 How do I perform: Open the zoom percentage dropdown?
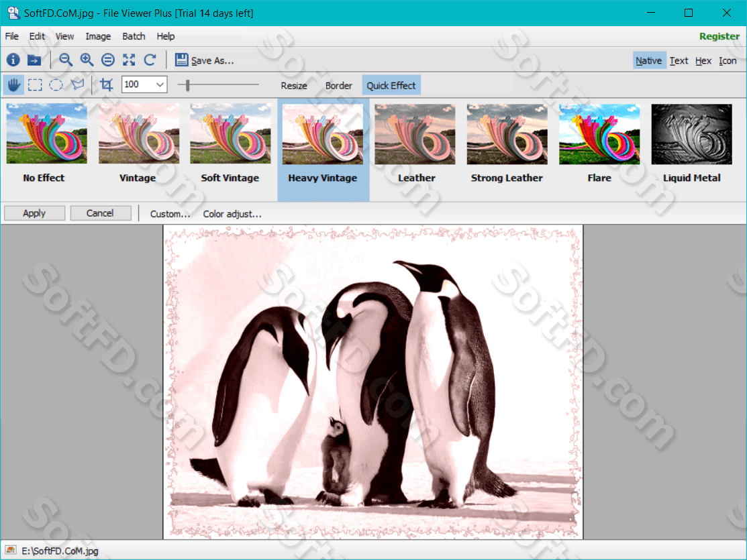[x=160, y=85]
